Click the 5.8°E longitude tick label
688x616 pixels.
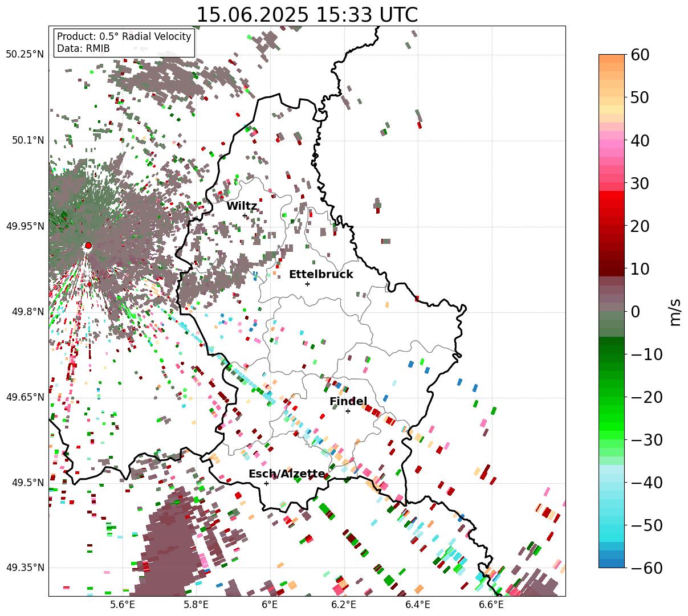(x=196, y=605)
